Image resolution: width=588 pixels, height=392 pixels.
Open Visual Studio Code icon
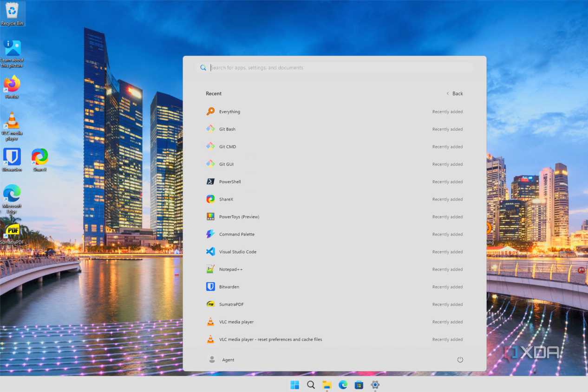[210, 252]
